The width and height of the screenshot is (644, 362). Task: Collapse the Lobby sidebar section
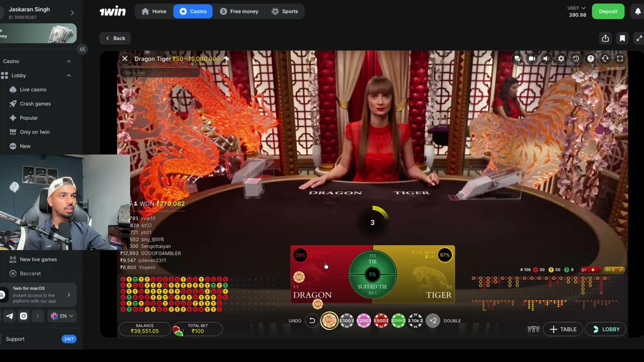click(x=69, y=75)
